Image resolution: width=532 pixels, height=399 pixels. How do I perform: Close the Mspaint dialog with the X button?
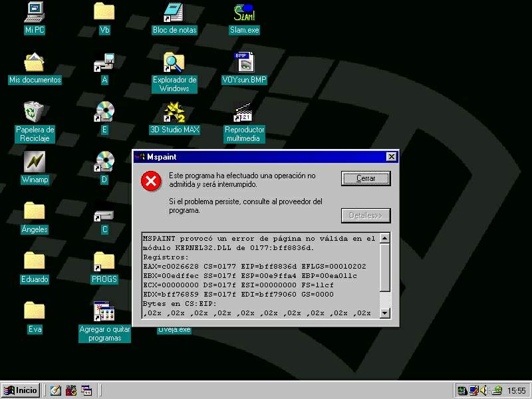point(391,157)
